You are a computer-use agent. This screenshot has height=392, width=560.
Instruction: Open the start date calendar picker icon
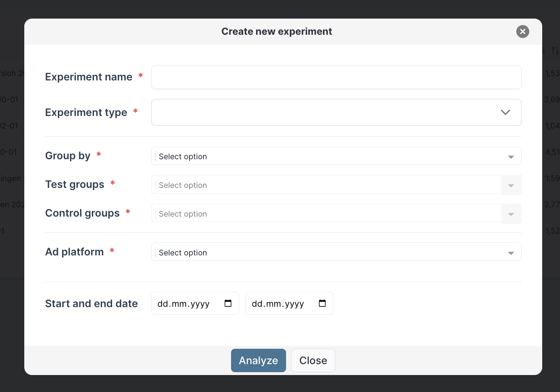click(229, 303)
